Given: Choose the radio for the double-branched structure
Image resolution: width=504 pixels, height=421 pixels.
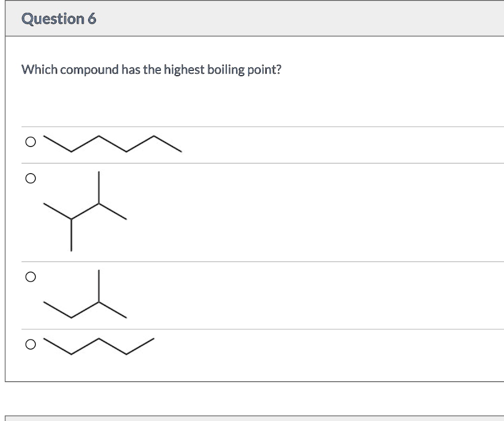Looking at the screenshot, I should pyautogui.click(x=31, y=178).
